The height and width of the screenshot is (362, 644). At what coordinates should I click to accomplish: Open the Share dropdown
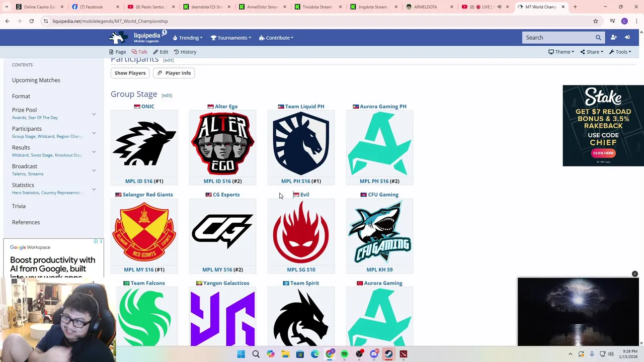click(591, 52)
